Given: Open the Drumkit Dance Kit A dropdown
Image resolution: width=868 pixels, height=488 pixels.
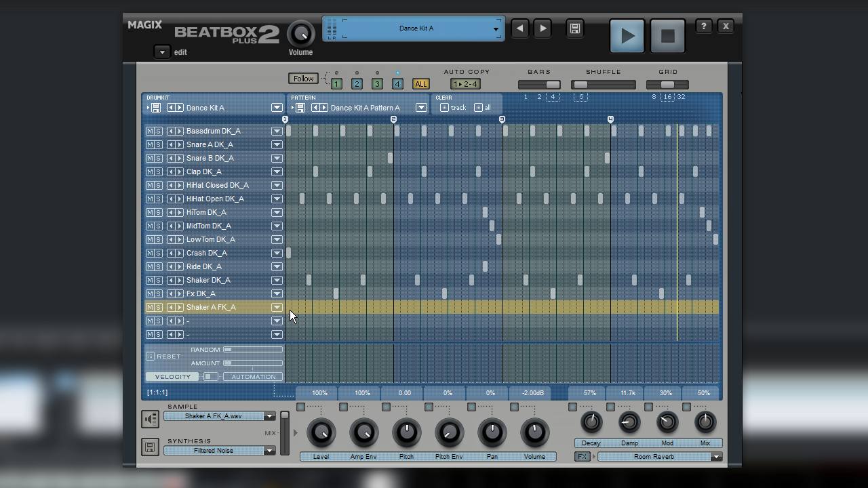Looking at the screenshot, I should coord(277,108).
